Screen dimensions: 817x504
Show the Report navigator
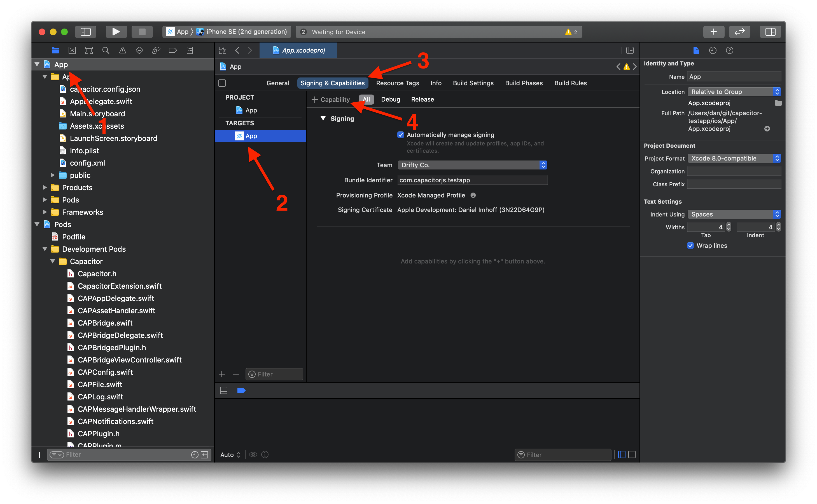click(x=190, y=50)
